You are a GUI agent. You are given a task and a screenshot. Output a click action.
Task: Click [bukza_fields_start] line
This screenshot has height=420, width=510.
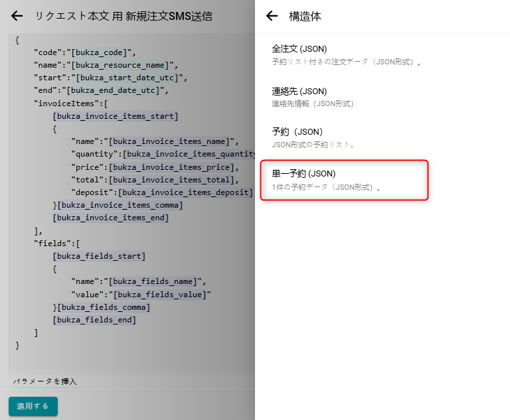[x=99, y=256]
